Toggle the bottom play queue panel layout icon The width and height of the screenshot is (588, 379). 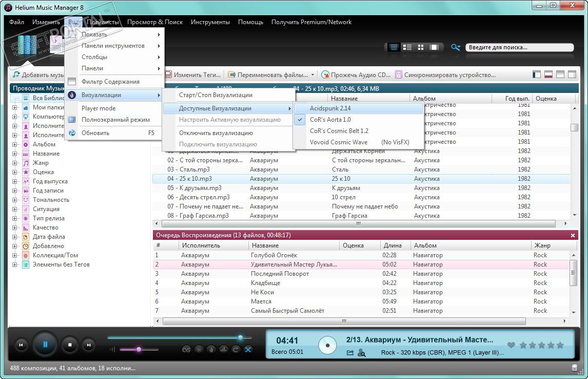(548, 74)
